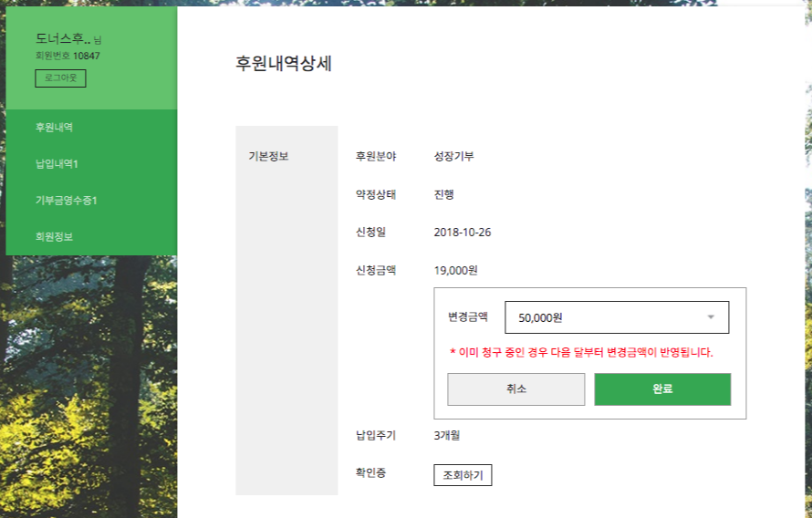The image size is (812, 518).
Task: Click the 진행 status value
Action: point(443,194)
